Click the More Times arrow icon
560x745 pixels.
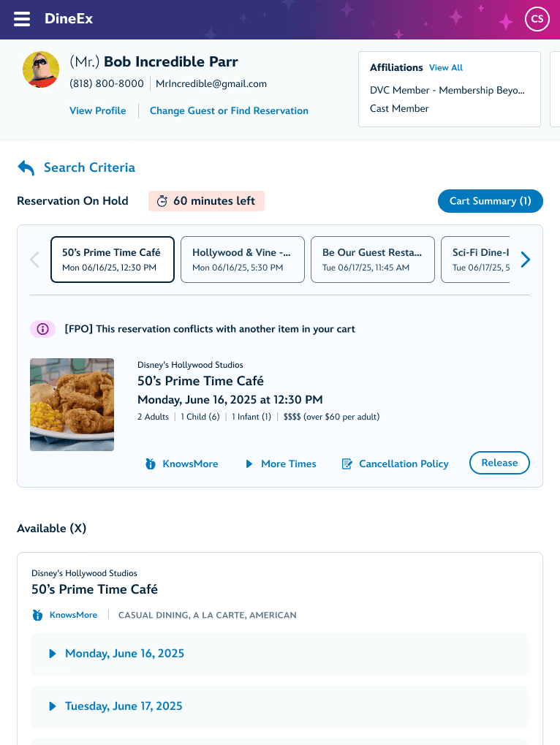click(249, 464)
